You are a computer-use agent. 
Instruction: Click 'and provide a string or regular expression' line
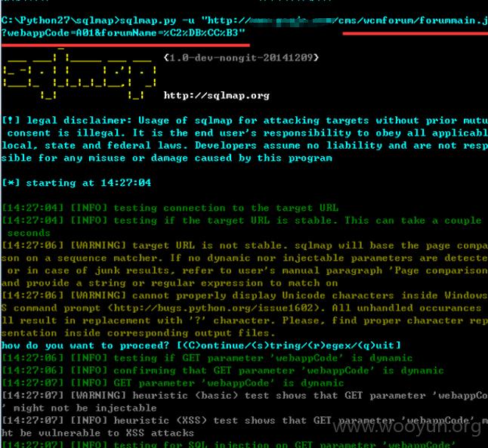pos(170,283)
